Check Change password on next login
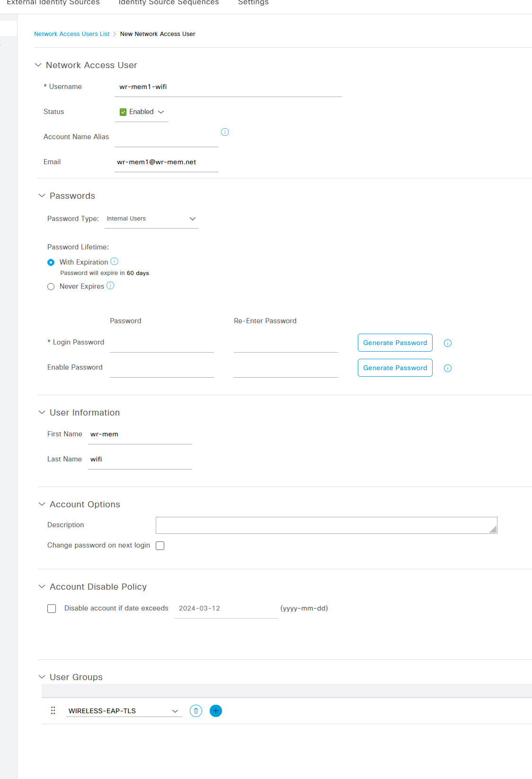The width and height of the screenshot is (532, 779). 160,546
